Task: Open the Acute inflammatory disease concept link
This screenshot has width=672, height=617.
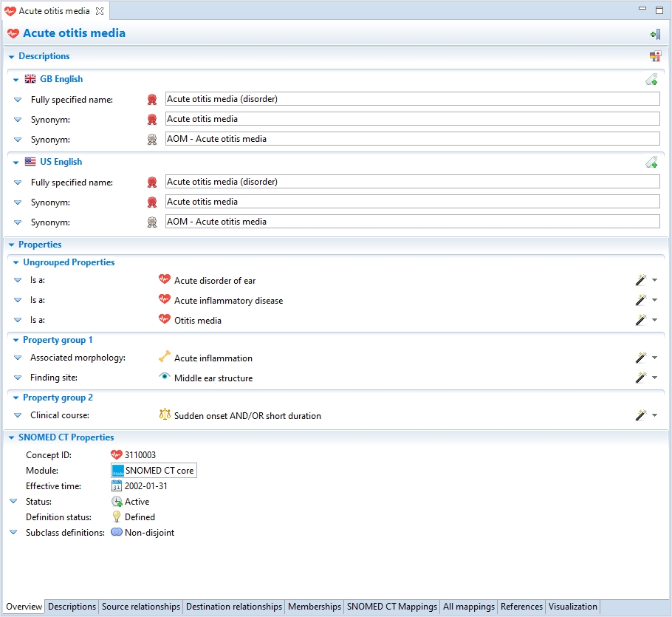Action: click(x=228, y=301)
